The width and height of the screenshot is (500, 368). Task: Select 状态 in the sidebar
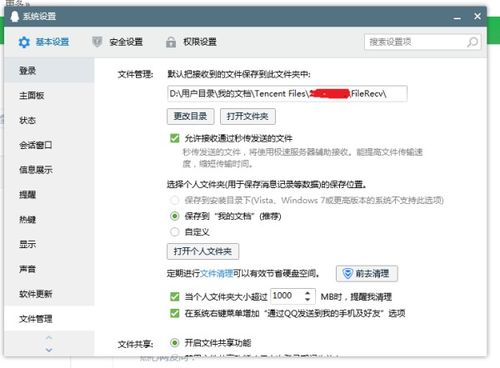point(49,120)
